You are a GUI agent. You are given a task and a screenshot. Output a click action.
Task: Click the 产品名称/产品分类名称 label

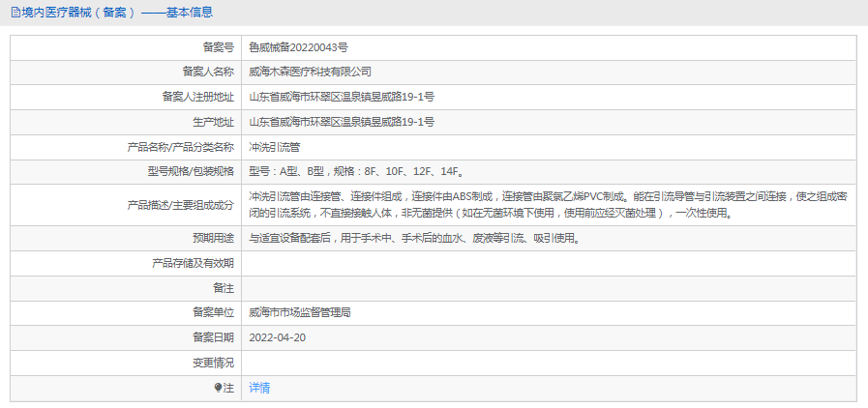click(x=181, y=147)
